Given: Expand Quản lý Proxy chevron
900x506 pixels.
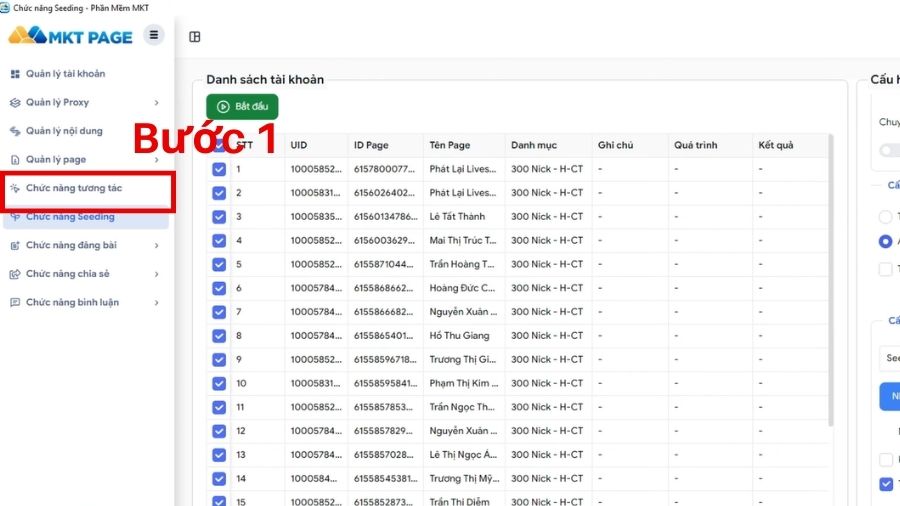Looking at the screenshot, I should coord(156,103).
